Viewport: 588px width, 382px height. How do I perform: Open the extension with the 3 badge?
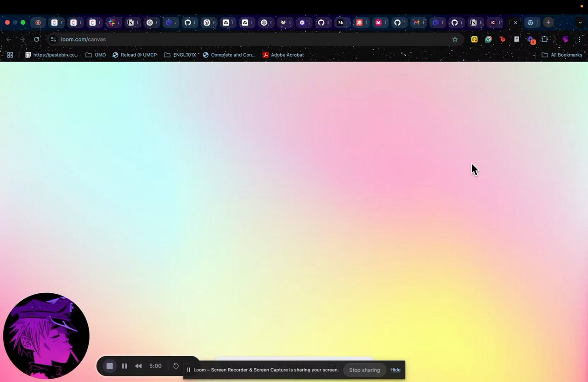pos(531,40)
